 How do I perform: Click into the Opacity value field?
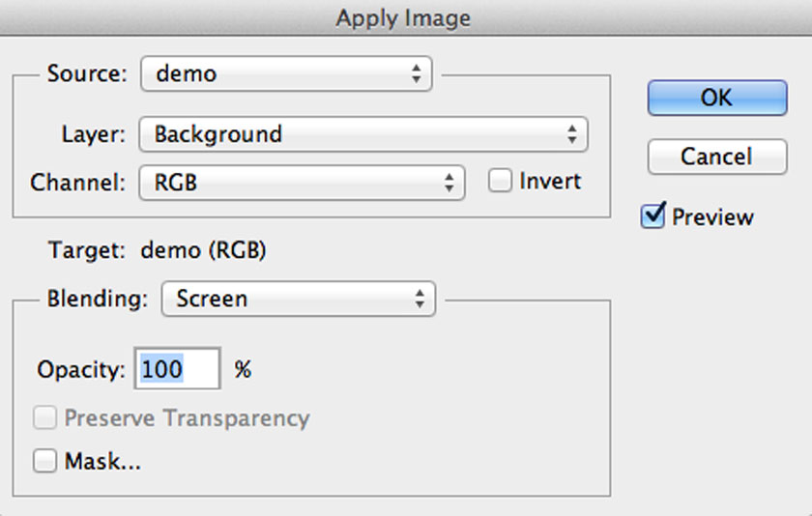(177, 369)
